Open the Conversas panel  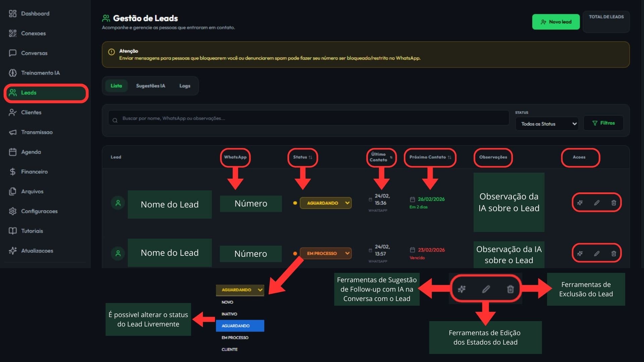34,53
